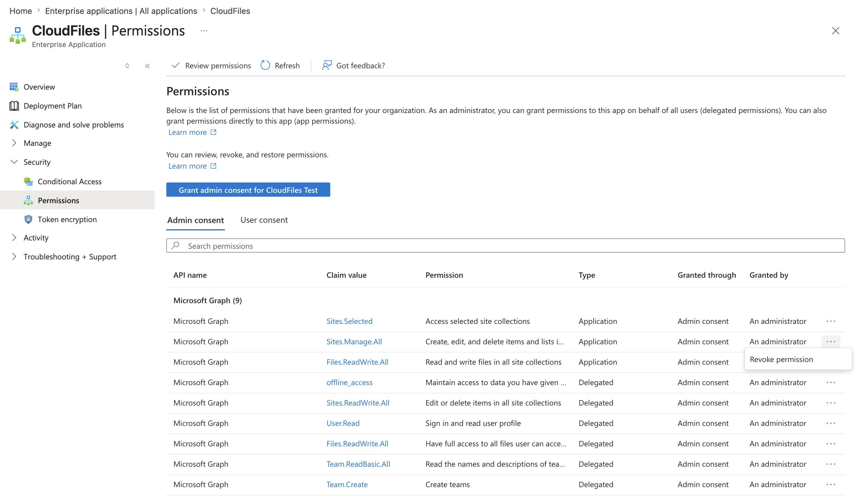Open Deployment Plan book icon
The image size is (857, 504).
tap(14, 106)
